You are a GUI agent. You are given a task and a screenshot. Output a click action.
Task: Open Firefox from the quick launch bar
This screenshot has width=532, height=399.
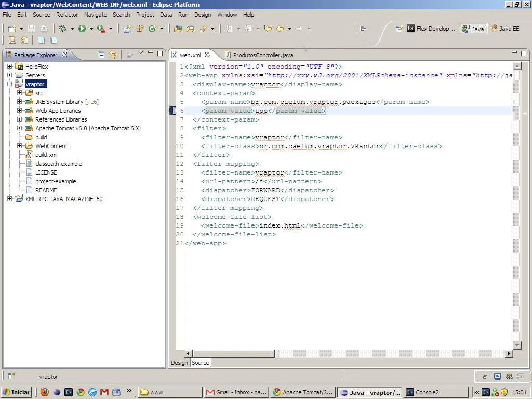pos(45,392)
